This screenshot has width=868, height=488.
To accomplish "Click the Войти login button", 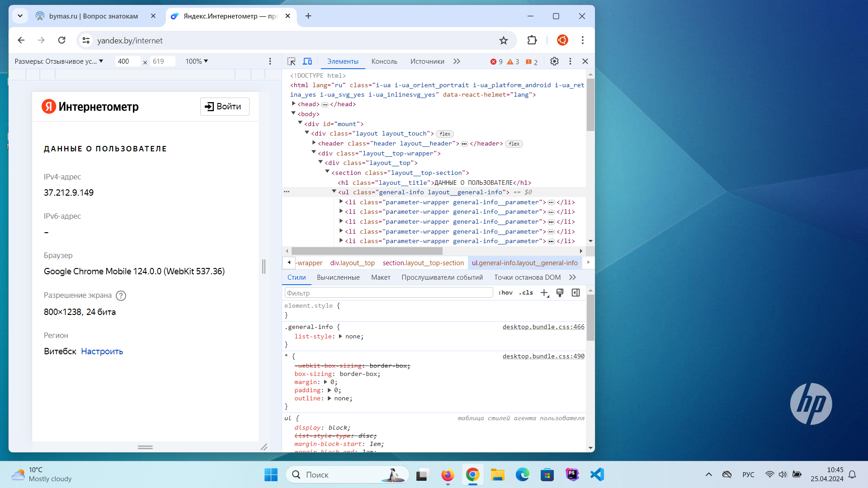I will (x=225, y=107).
